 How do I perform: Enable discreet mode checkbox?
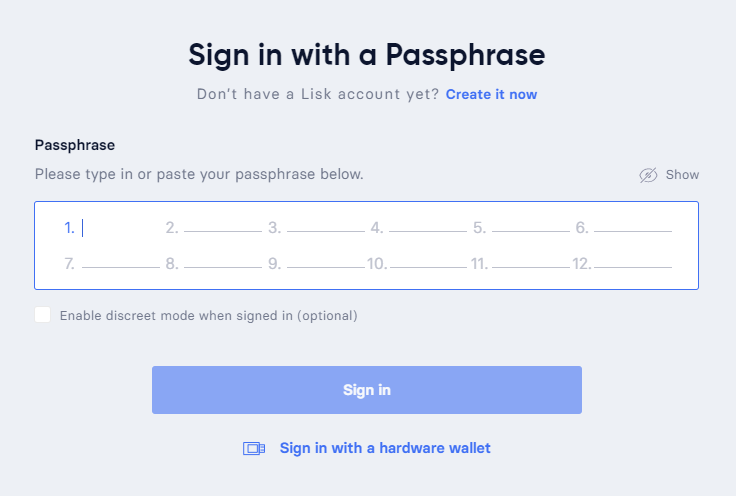click(43, 315)
